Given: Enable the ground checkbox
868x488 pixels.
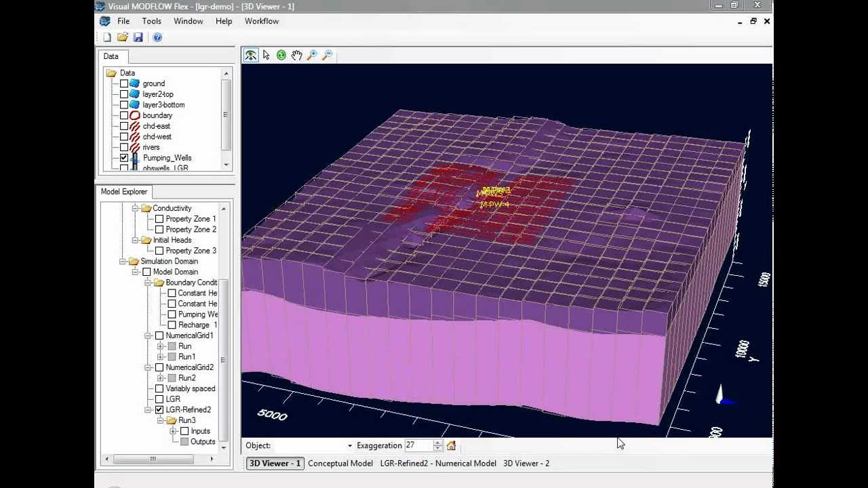Looking at the screenshot, I should click(x=124, y=83).
